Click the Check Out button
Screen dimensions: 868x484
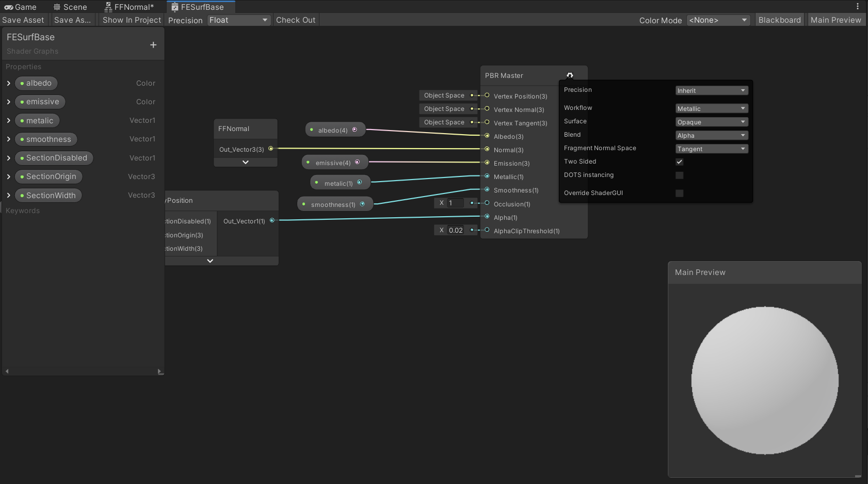[x=296, y=20]
